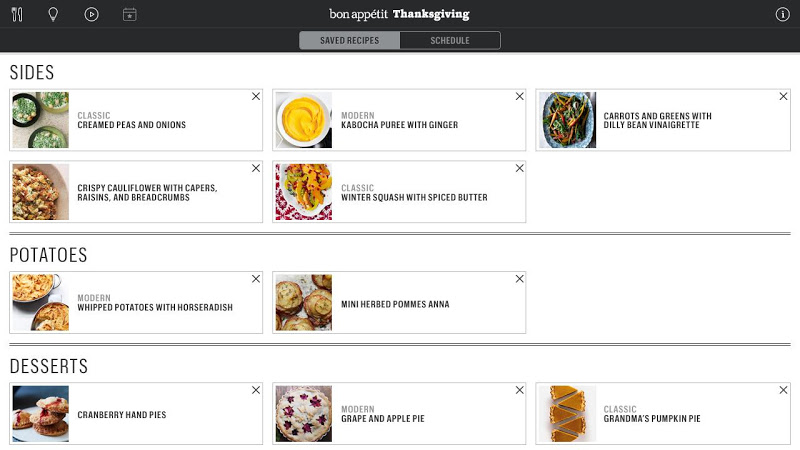Switch to the Saved Recipes tab

[349, 41]
